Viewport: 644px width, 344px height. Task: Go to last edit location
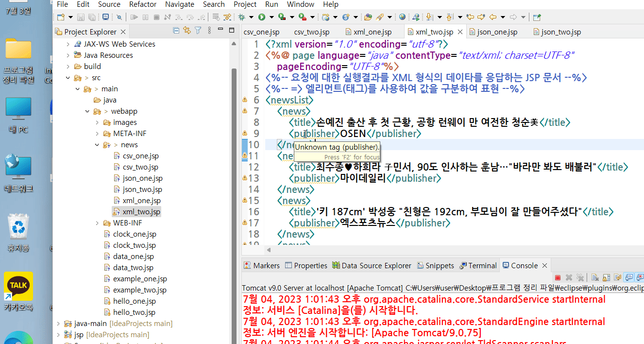coord(470,17)
